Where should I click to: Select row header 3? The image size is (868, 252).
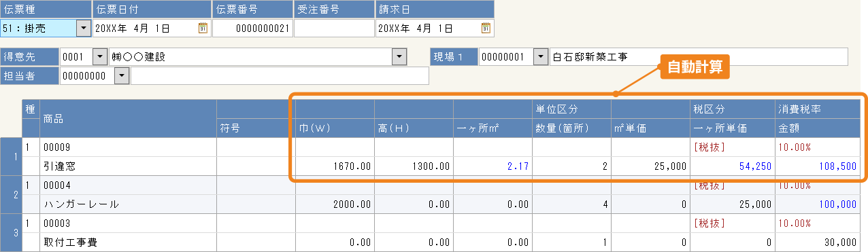[12, 232]
